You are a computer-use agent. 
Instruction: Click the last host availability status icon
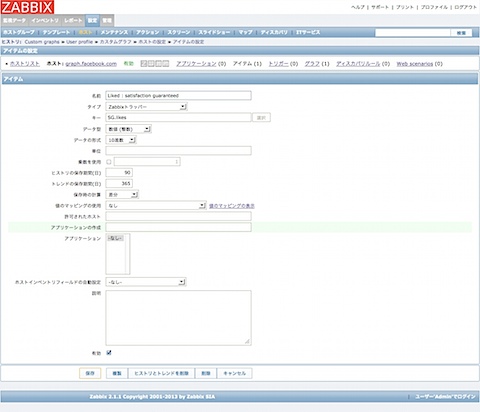point(166,64)
